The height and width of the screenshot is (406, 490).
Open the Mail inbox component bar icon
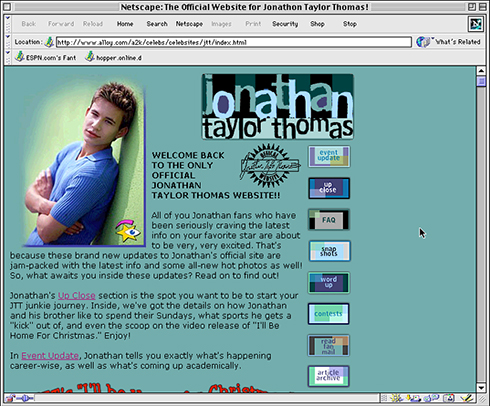(x=414, y=398)
